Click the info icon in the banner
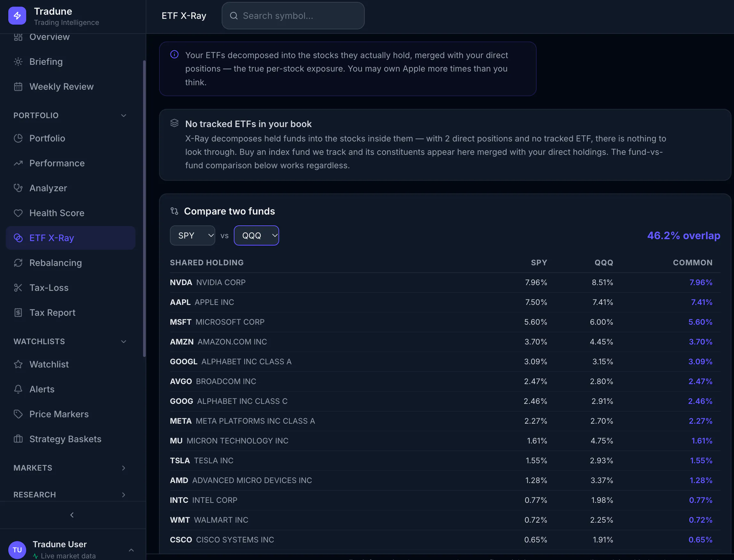Screen dimensions: 734x560 tap(174, 54)
